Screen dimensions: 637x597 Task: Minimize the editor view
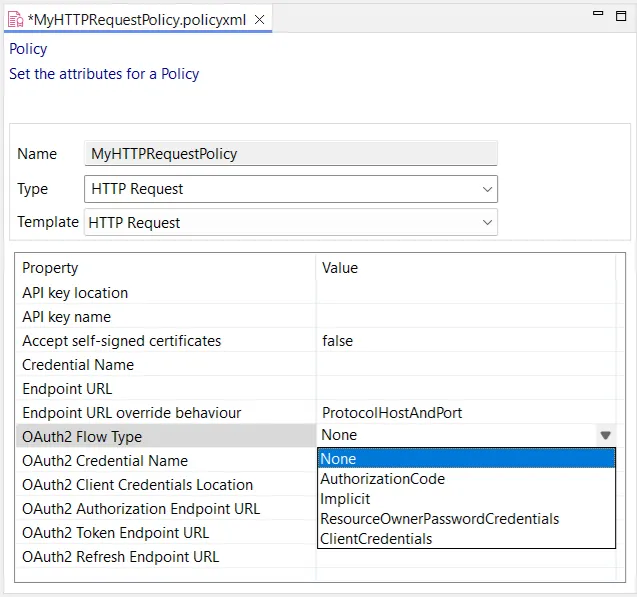pos(598,13)
